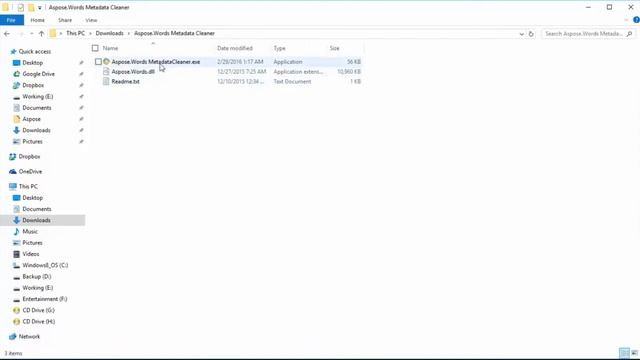Sort by the Size column header
Image resolution: width=640 pixels, height=360 pixels.
click(x=335, y=48)
